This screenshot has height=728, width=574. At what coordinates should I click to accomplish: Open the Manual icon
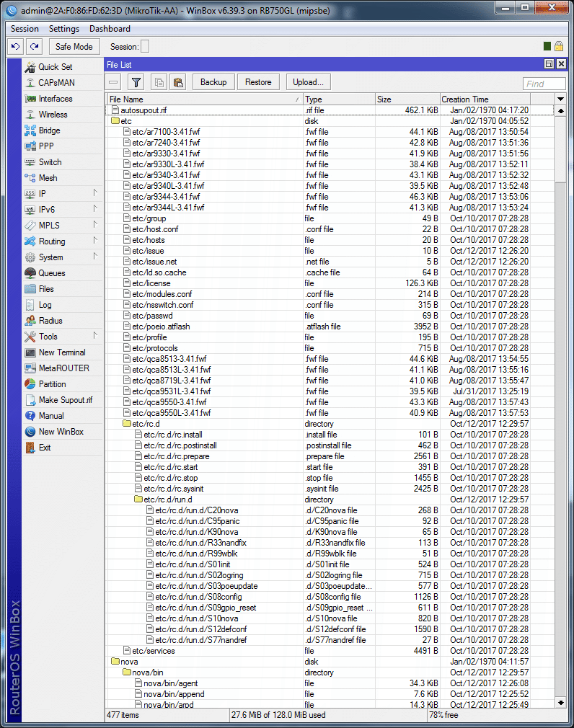(x=30, y=416)
